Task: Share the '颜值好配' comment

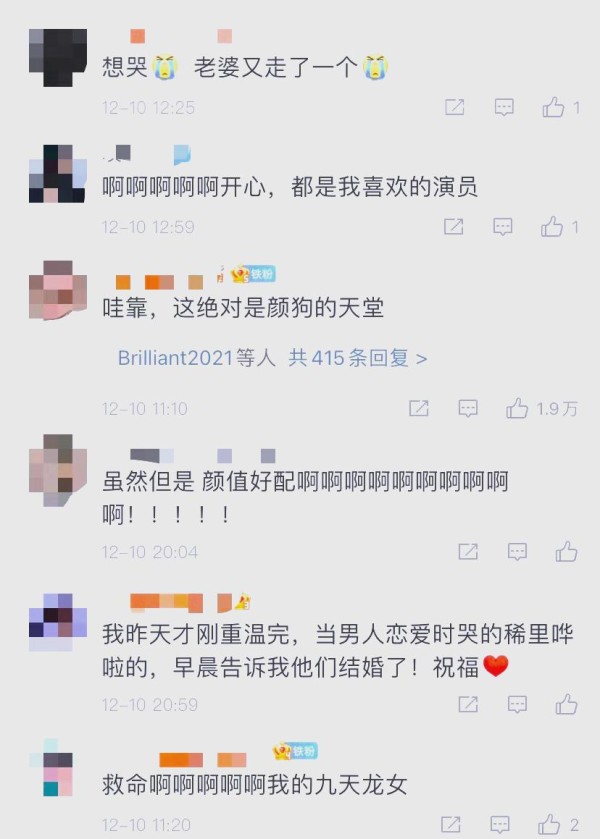Action: click(468, 552)
